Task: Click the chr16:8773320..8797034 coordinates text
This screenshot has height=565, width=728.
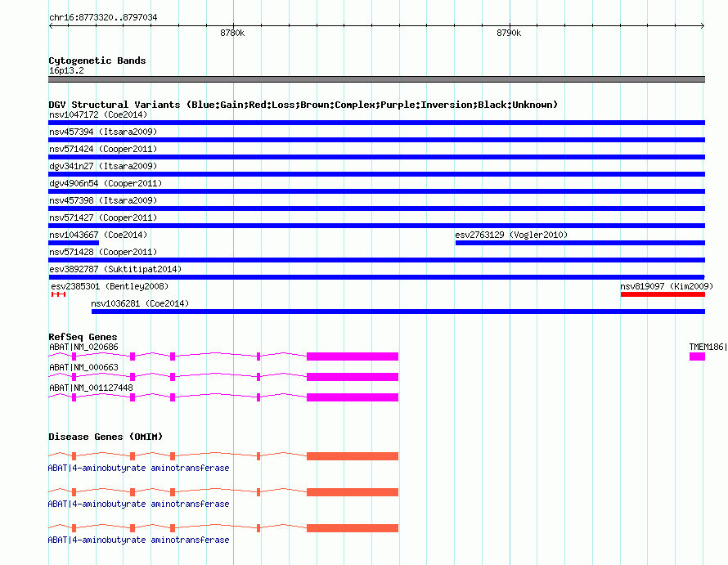Action: click(103, 17)
